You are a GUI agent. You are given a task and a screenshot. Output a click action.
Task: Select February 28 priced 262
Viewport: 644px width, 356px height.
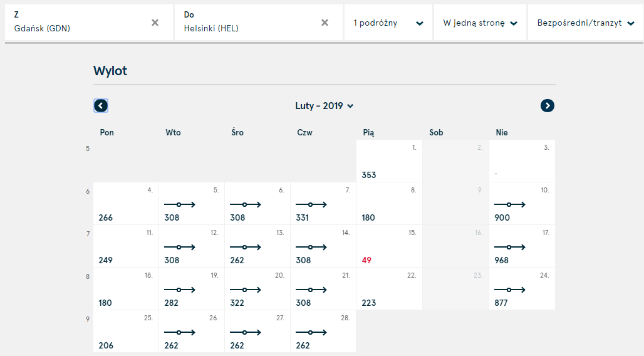323,332
